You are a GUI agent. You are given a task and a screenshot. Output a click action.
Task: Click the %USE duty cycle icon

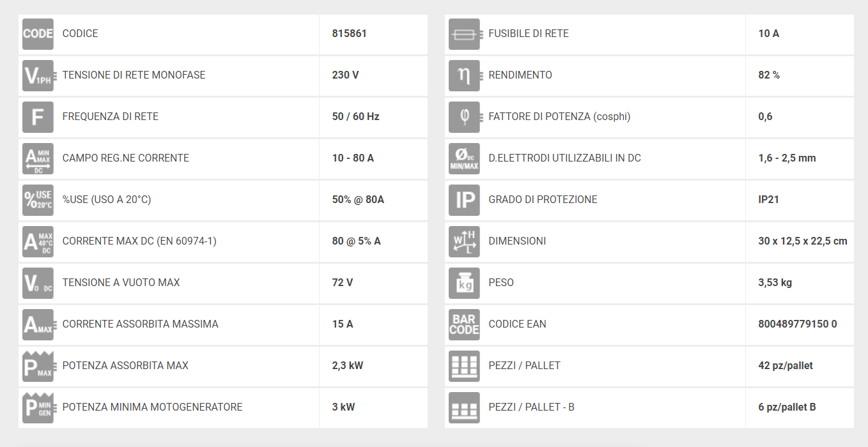coord(38,200)
